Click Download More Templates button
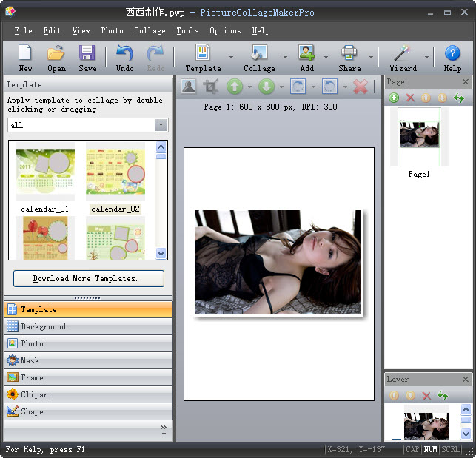The height and width of the screenshot is (458, 476). [87, 279]
